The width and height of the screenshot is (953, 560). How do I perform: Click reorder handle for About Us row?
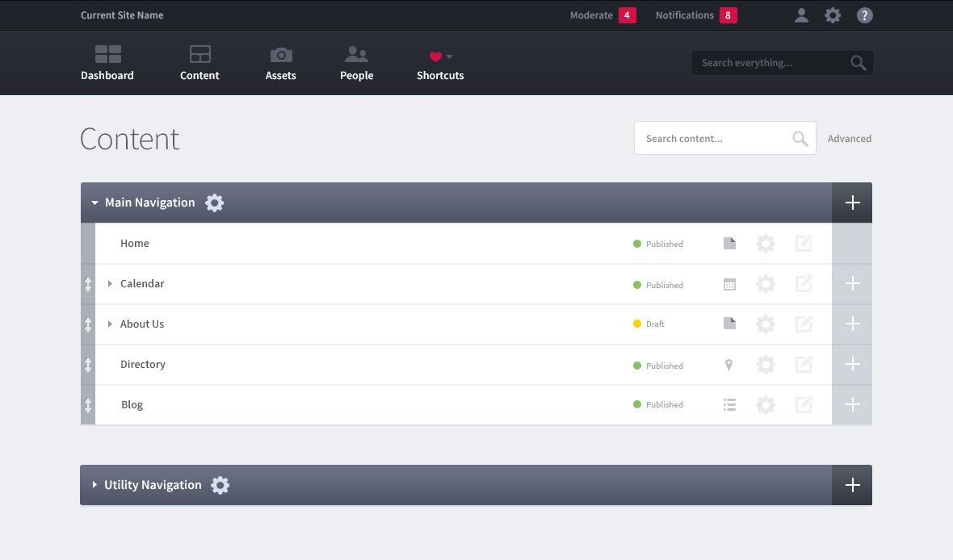click(x=87, y=324)
